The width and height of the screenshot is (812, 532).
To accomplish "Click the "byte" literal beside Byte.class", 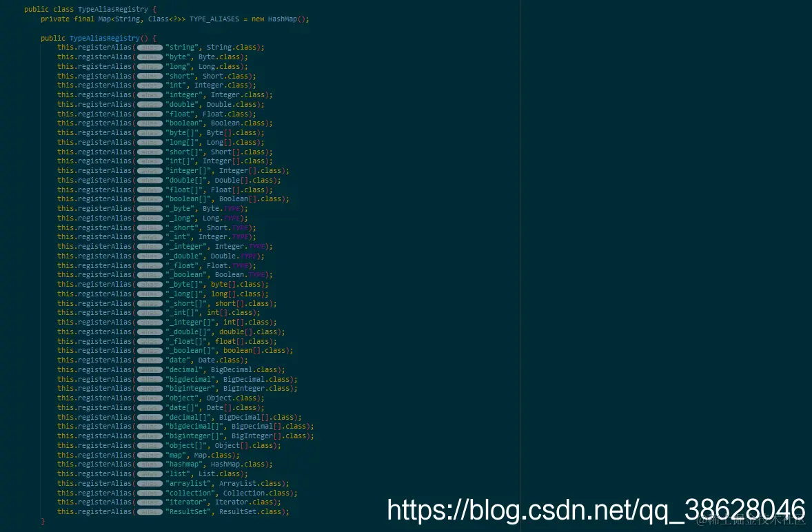I will (x=178, y=57).
